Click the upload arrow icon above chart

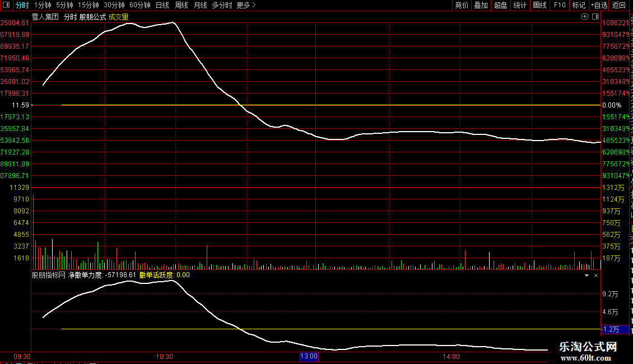[585, 17]
